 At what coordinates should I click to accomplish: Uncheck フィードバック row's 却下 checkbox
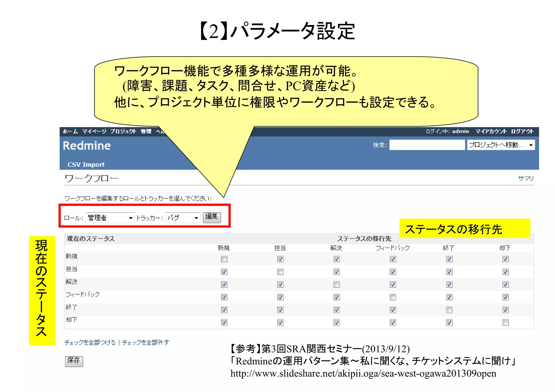point(505,297)
